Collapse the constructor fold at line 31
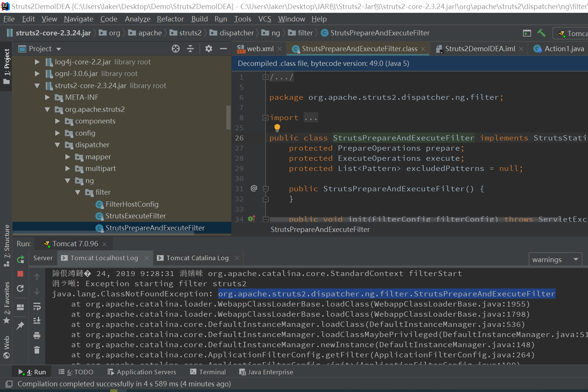The image size is (588, 392). pyautogui.click(x=266, y=189)
